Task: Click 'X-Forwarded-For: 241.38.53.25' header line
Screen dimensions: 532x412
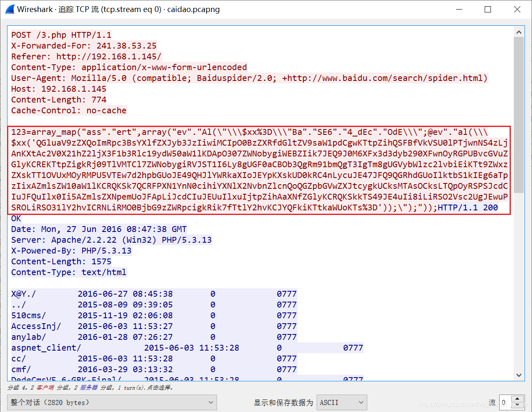Action: [84, 46]
